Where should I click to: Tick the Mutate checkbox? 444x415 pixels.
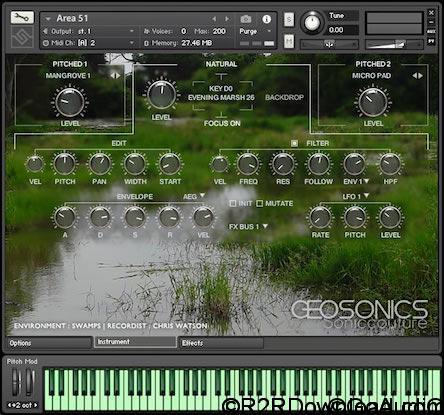point(259,203)
